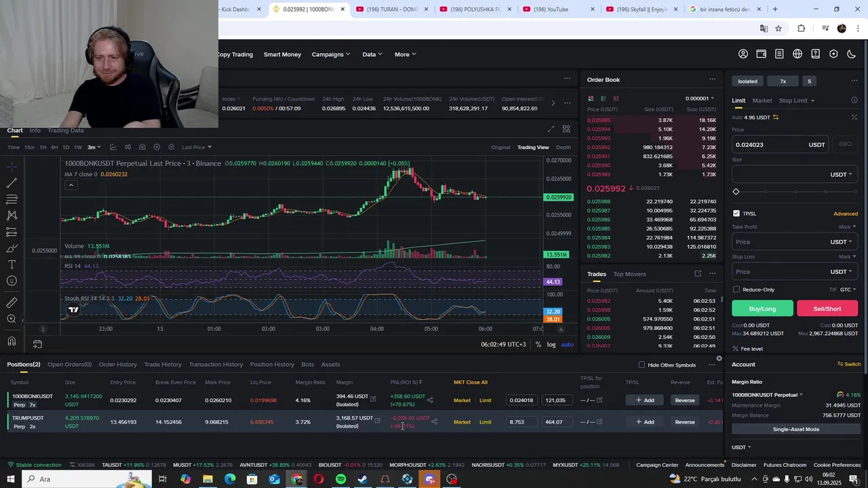Select the chart pattern drawing tool

[12, 216]
